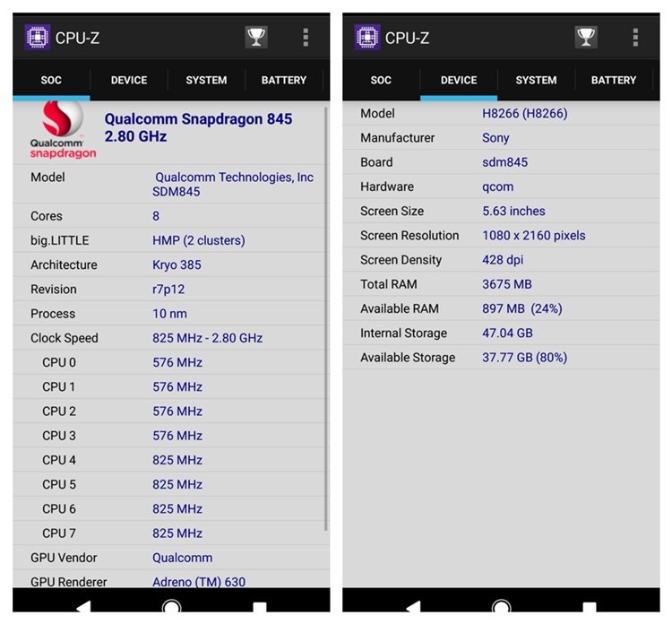Tap the HMP (2 clusters) value
Image resolution: width=672 pixels, height=624 pixels.
(x=199, y=240)
